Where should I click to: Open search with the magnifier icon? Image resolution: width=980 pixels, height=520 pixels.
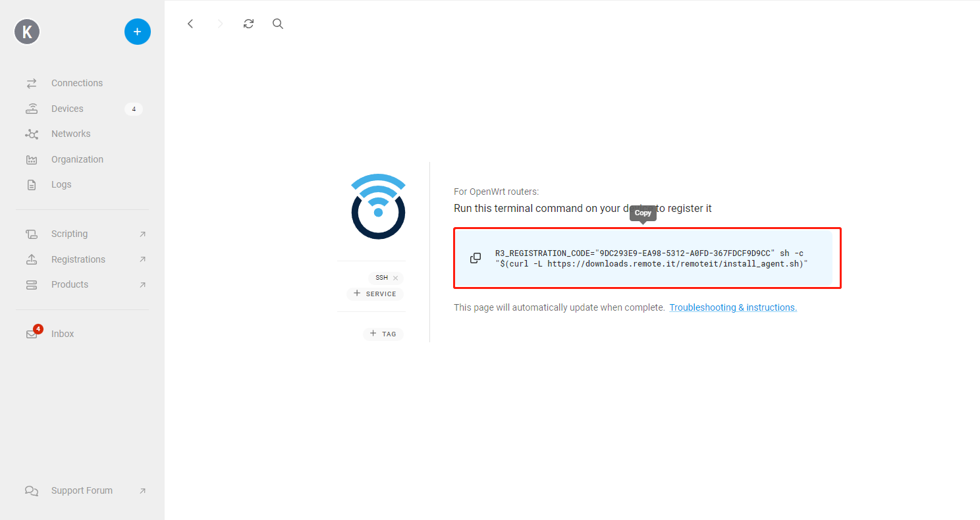(278, 24)
